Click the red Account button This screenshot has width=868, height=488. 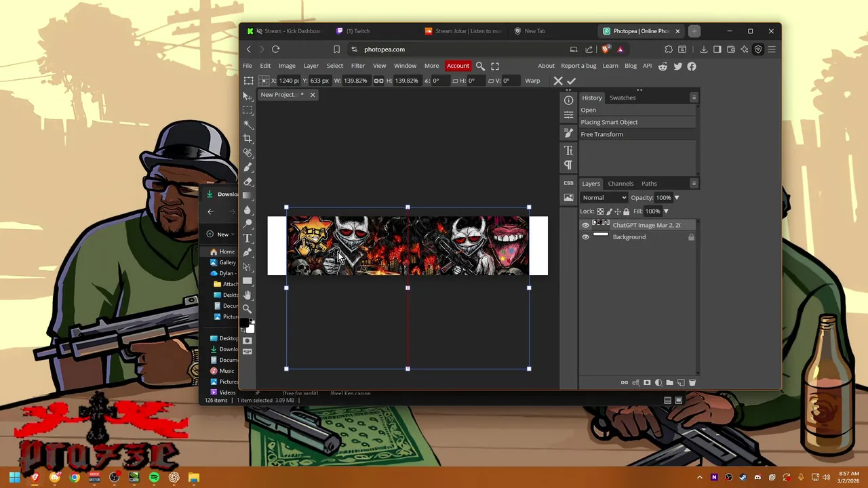[x=458, y=66]
